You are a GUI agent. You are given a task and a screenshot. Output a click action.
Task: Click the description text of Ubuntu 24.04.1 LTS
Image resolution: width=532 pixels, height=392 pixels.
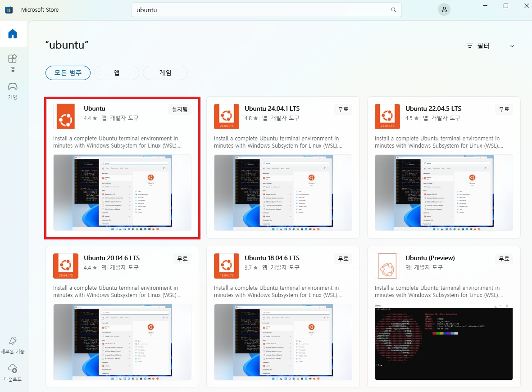pos(278,142)
